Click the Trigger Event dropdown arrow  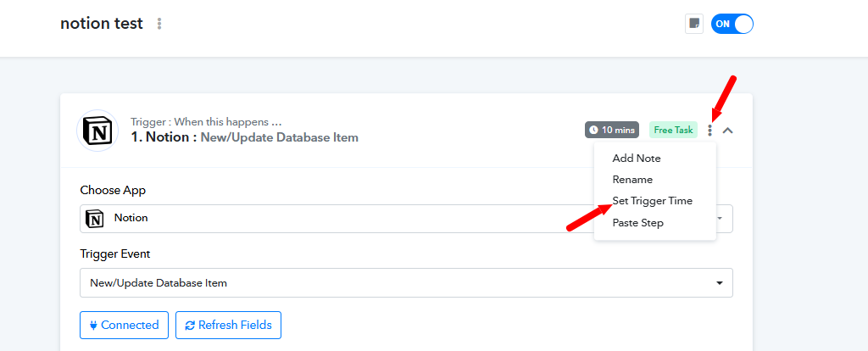(719, 283)
